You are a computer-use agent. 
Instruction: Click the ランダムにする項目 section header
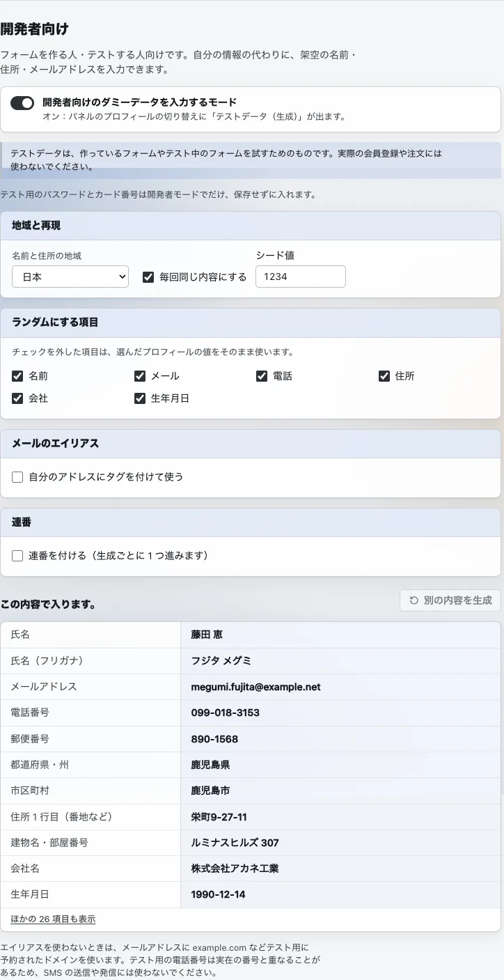point(251,322)
